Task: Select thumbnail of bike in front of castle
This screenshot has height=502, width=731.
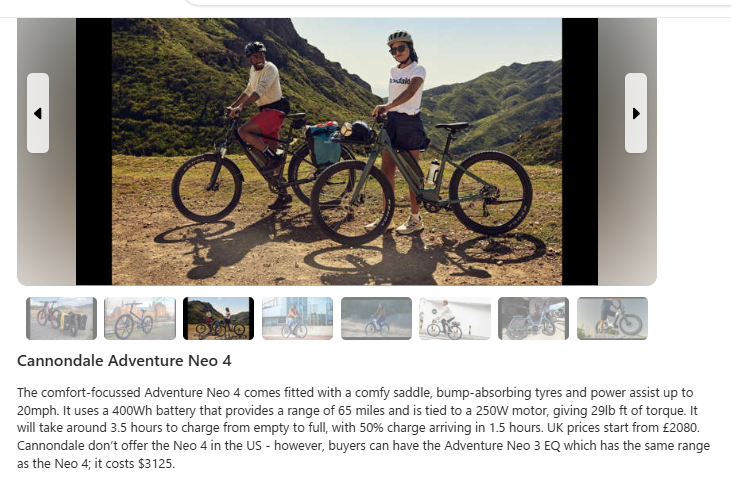Action: tap(140, 318)
